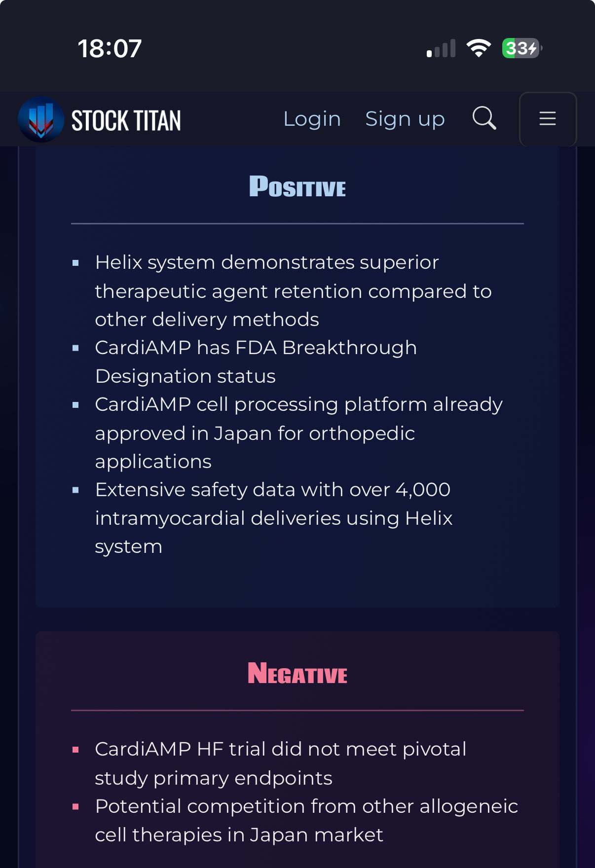Viewport: 595px width, 868px height.
Task: Select the FDA Breakthrough Designation bullet
Action: (256, 362)
